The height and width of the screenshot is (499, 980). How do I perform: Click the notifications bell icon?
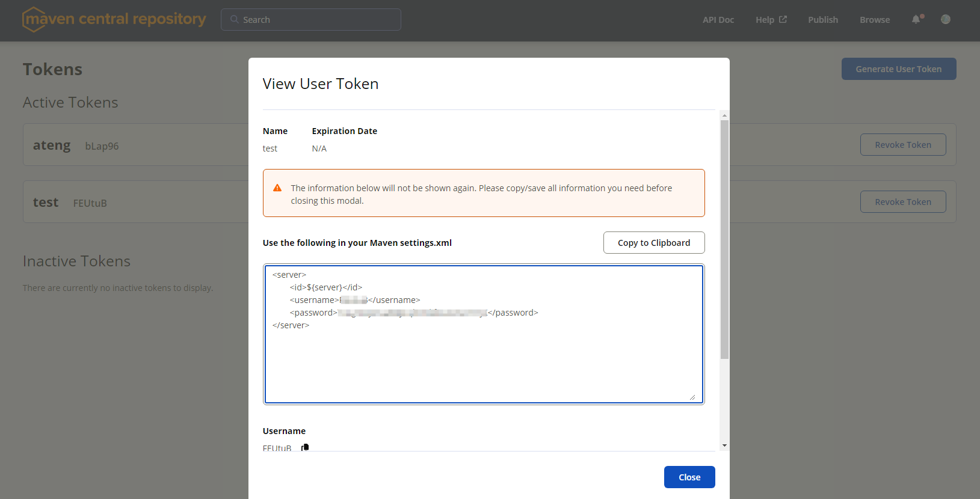[x=916, y=19]
